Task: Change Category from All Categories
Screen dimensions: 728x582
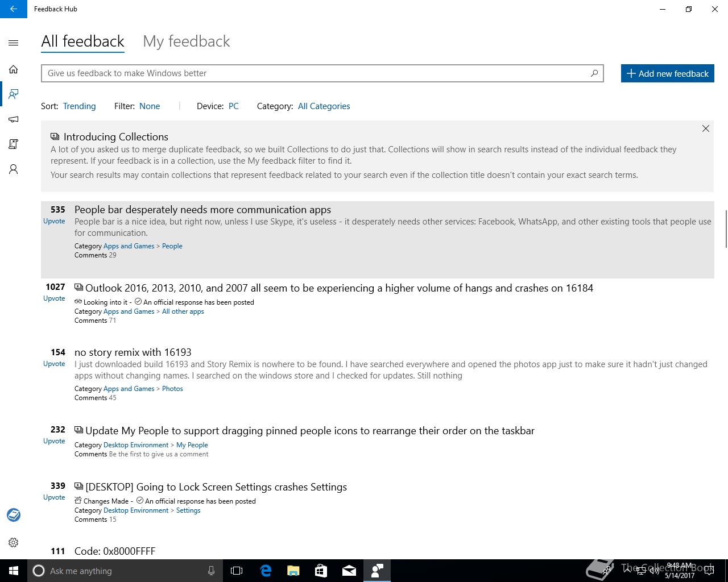Action: 324,106
